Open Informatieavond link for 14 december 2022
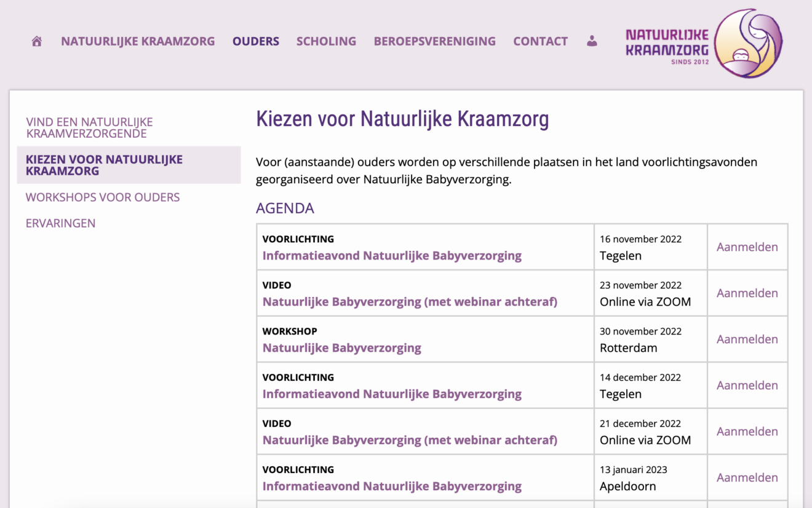 point(392,394)
